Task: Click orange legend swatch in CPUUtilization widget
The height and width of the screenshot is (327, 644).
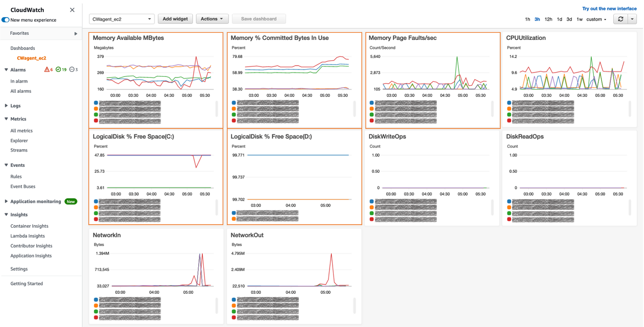Action: 509,109
